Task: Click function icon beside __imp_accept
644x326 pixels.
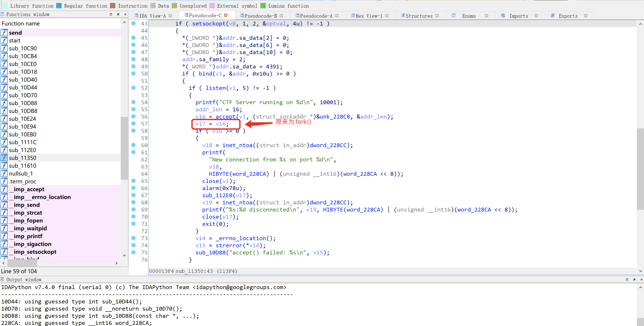Action: (x=4, y=189)
